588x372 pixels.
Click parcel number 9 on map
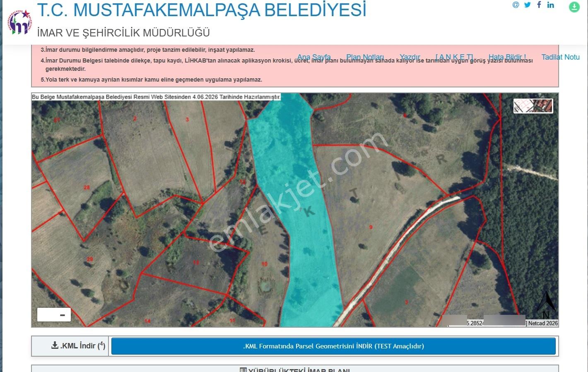click(x=371, y=227)
